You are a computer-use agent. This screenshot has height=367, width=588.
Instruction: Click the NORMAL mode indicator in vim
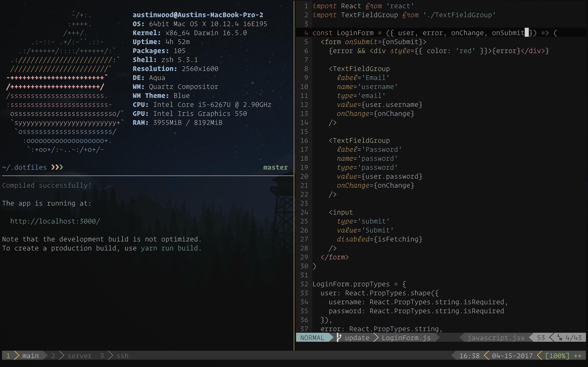[312, 338]
